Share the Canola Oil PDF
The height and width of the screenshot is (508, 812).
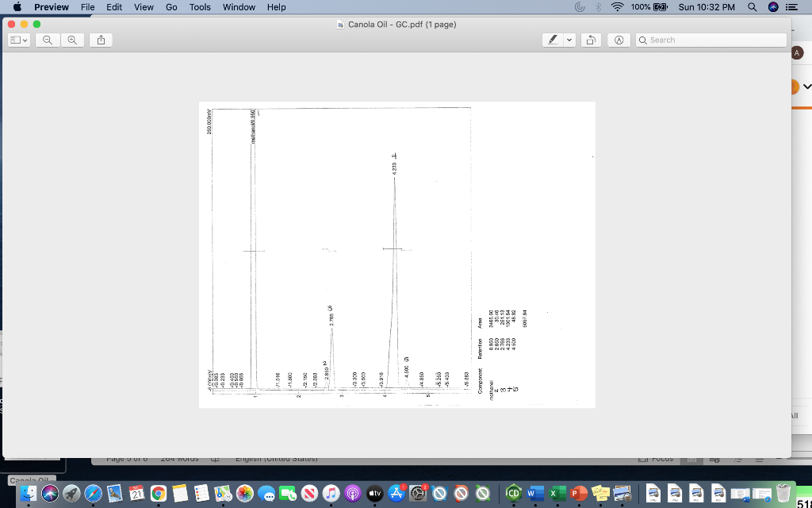pos(101,40)
